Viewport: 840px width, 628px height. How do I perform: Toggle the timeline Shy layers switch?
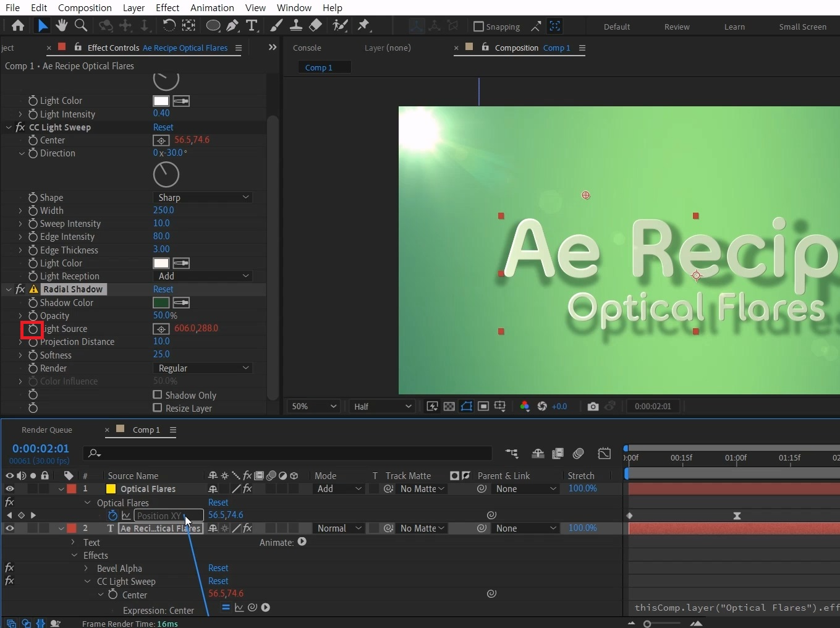pyautogui.click(x=538, y=454)
